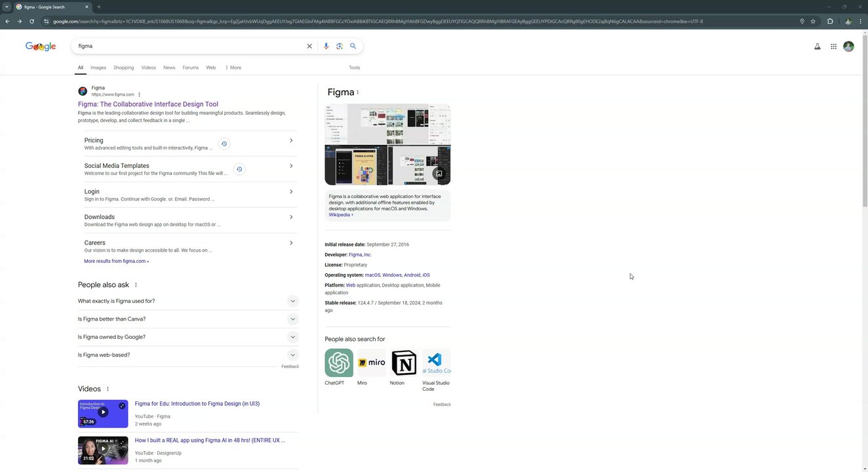Viewport: 868px width, 472px height.
Task: Expand 'Is Figma better than Canva?'
Action: (188, 319)
